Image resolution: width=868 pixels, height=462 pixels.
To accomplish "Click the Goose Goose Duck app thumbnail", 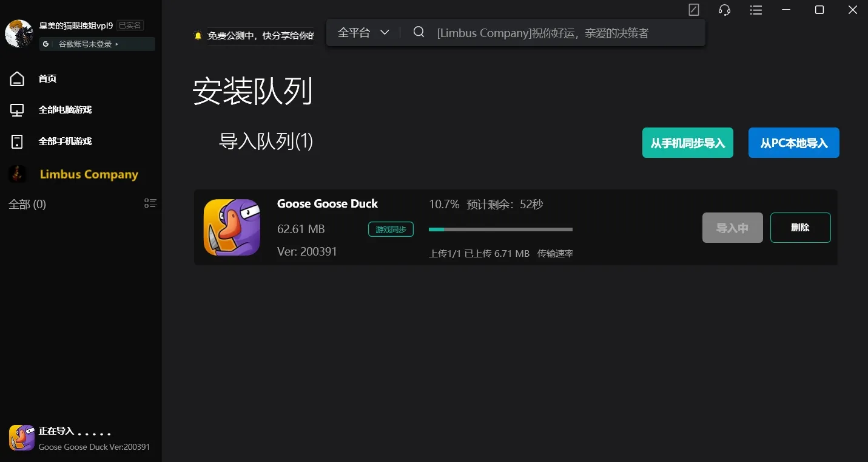I will tap(232, 227).
